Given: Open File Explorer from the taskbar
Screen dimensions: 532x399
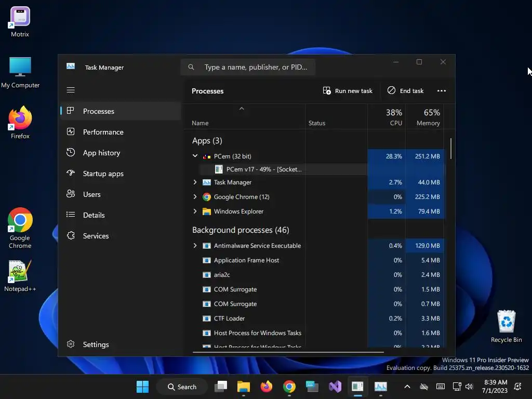Looking at the screenshot, I should point(243,387).
